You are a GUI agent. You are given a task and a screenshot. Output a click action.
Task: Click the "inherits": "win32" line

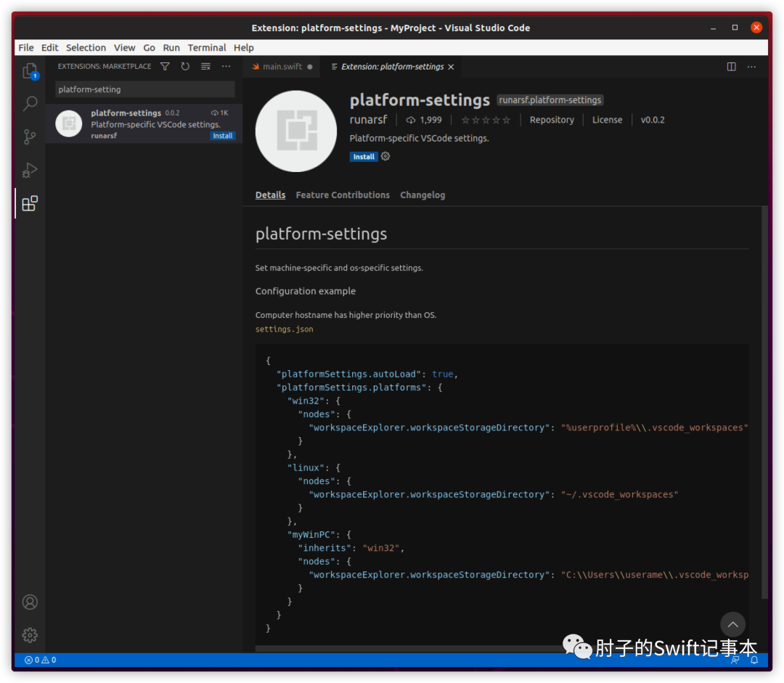[351, 548]
